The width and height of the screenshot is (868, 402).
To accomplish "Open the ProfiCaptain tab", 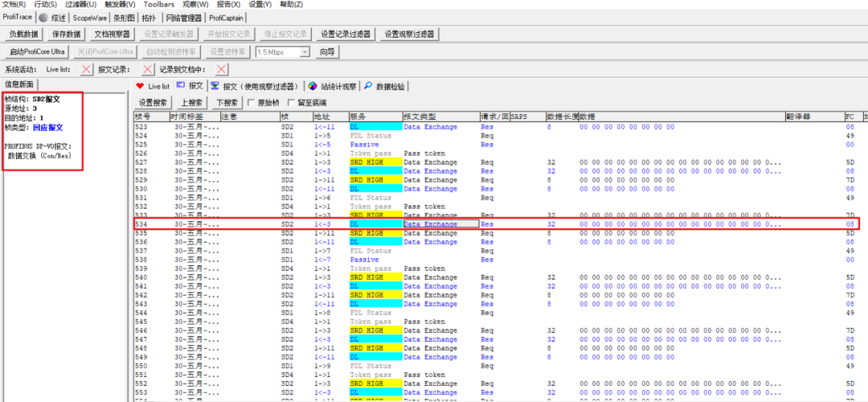I will tap(226, 17).
